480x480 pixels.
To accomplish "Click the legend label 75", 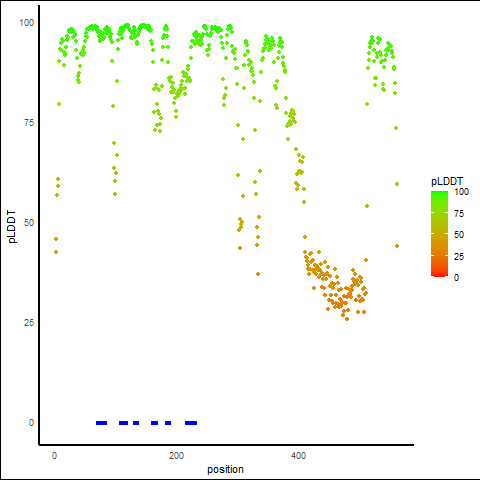I will (459, 214).
